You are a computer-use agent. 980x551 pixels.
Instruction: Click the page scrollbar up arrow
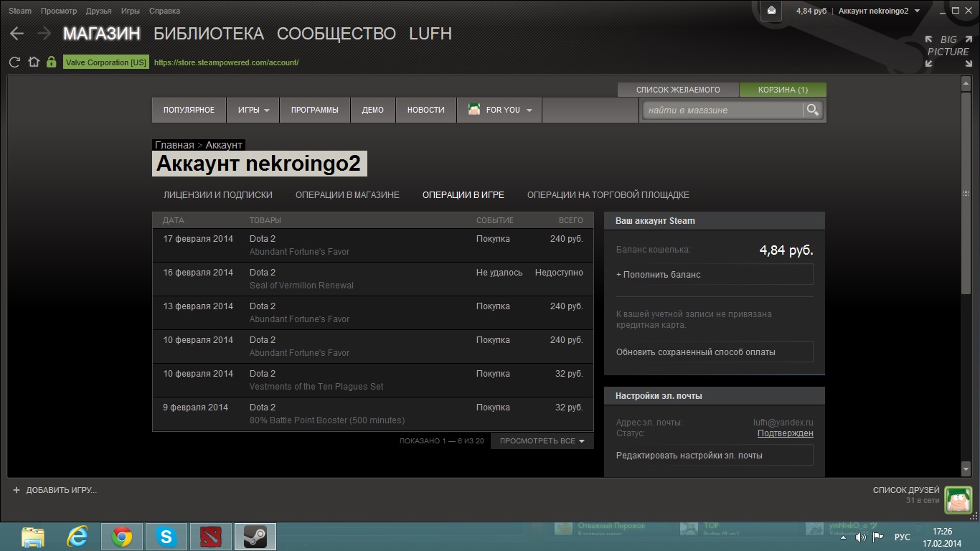(x=966, y=83)
